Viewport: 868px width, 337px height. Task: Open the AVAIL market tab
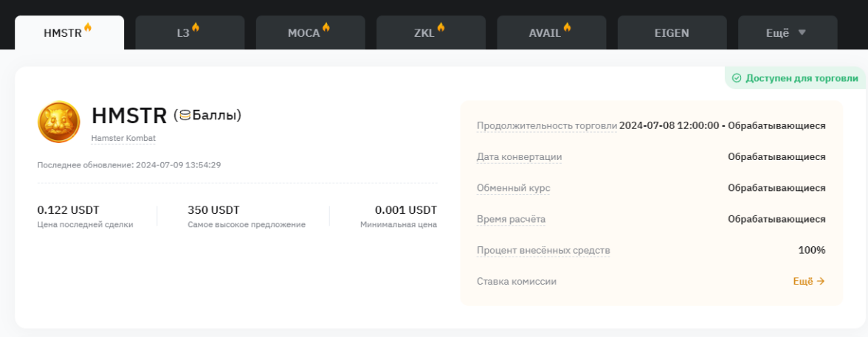[551, 32]
